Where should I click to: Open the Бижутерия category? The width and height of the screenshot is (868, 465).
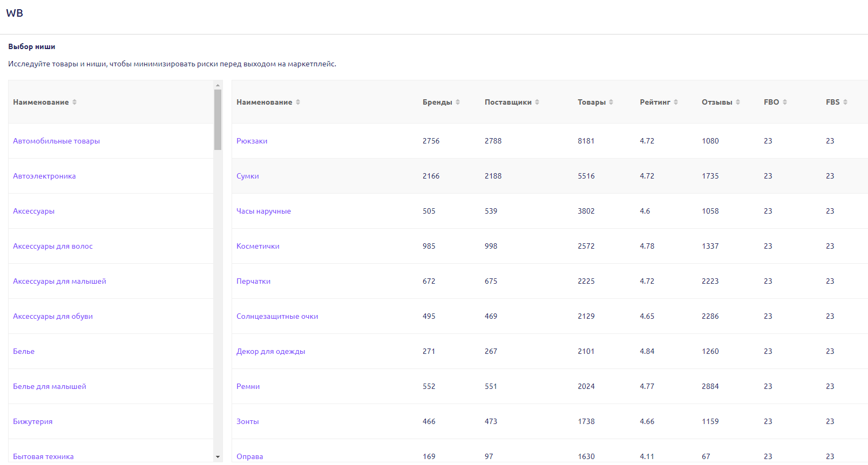coord(32,421)
